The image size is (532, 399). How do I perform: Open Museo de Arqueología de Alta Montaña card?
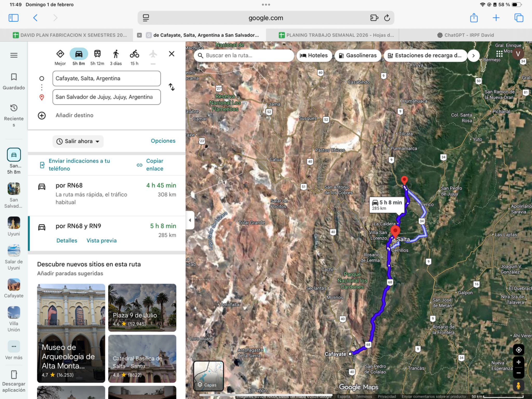[x=71, y=333]
